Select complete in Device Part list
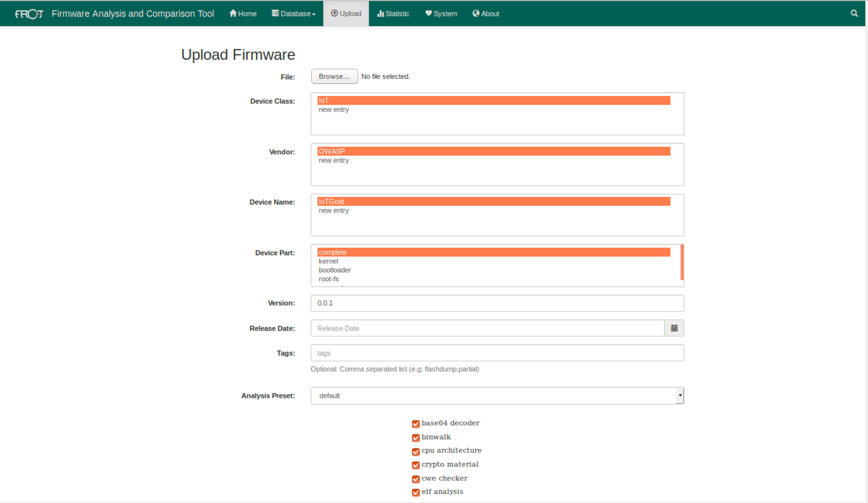Image resolution: width=868 pixels, height=503 pixels. coord(494,252)
